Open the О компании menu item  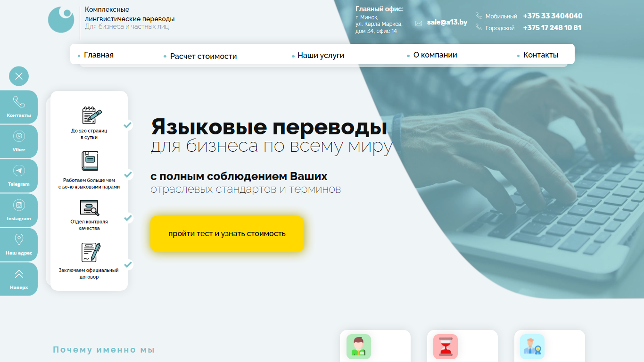[435, 55]
